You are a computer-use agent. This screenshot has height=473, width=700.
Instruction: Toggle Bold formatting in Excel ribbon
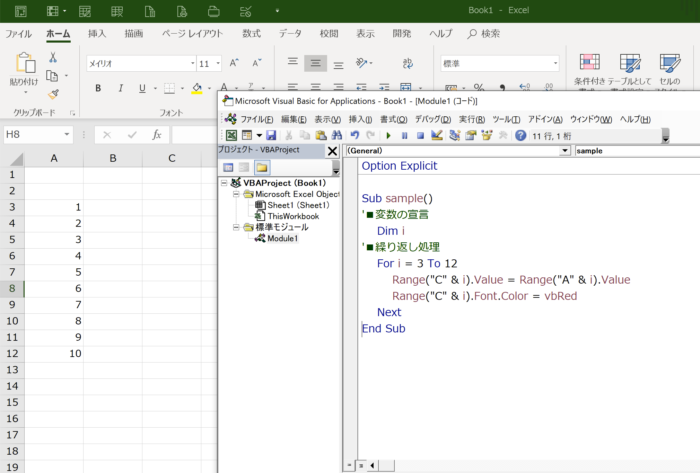pos(98,88)
